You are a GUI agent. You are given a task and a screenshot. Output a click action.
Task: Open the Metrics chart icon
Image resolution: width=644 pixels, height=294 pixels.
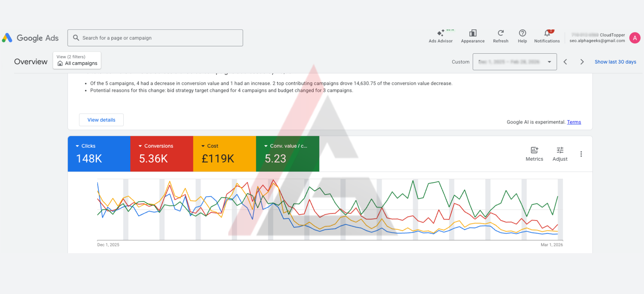pyautogui.click(x=534, y=154)
